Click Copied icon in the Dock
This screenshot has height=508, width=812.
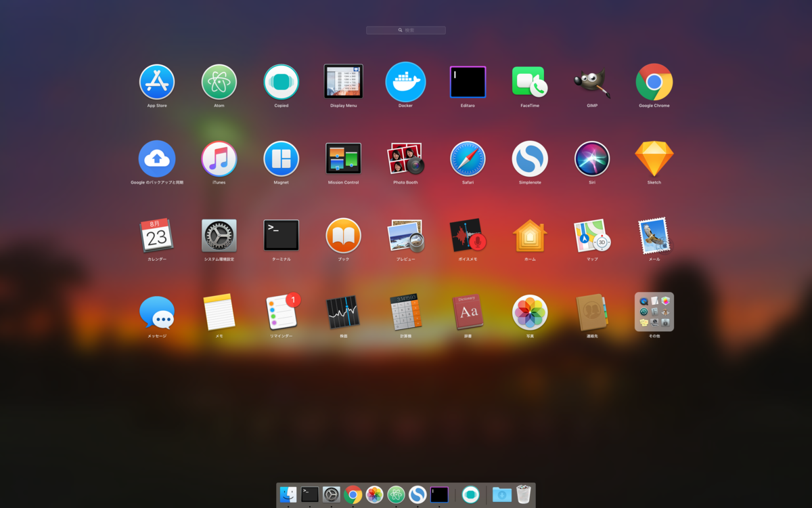(x=470, y=494)
